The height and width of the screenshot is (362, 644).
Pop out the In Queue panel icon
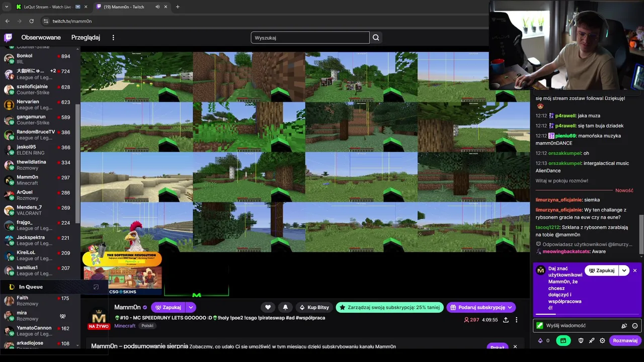pyautogui.click(x=96, y=287)
